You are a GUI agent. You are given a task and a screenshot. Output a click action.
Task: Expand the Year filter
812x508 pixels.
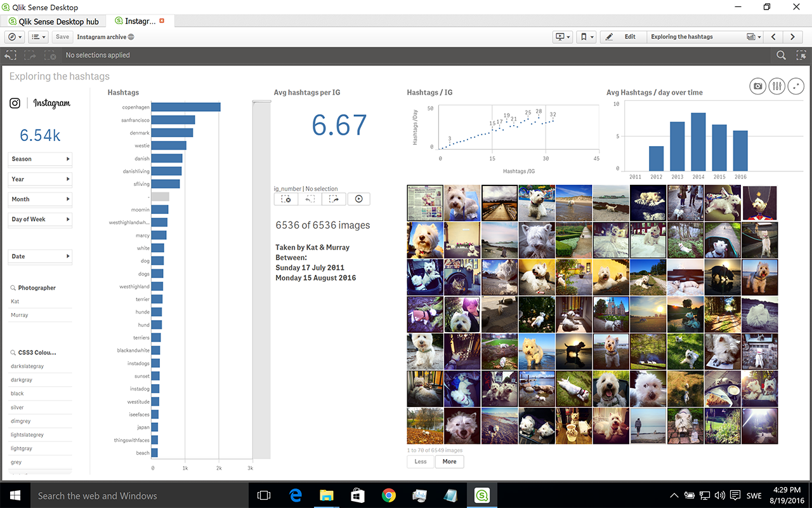pyautogui.click(x=40, y=179)
